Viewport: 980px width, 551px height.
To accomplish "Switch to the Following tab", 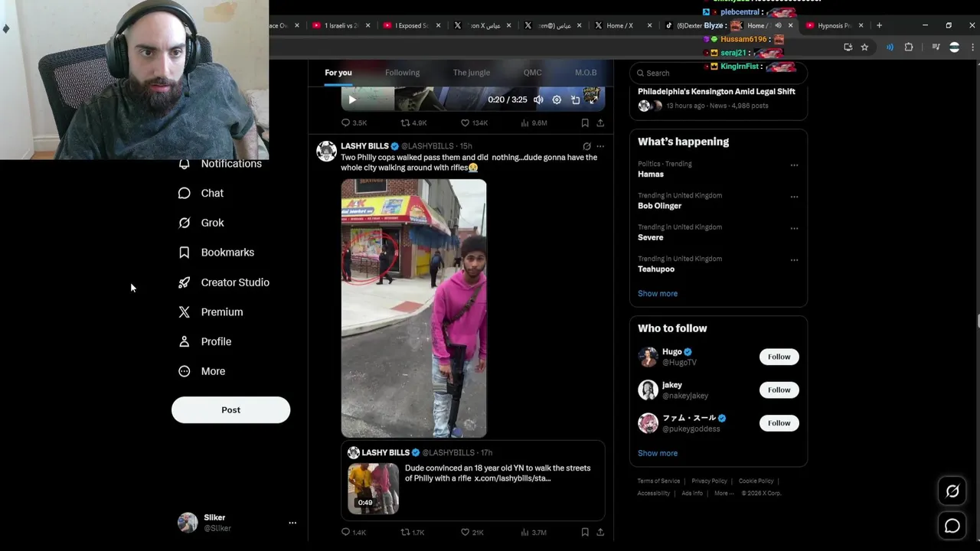I will pyautogui.click(x=402, y=73).
